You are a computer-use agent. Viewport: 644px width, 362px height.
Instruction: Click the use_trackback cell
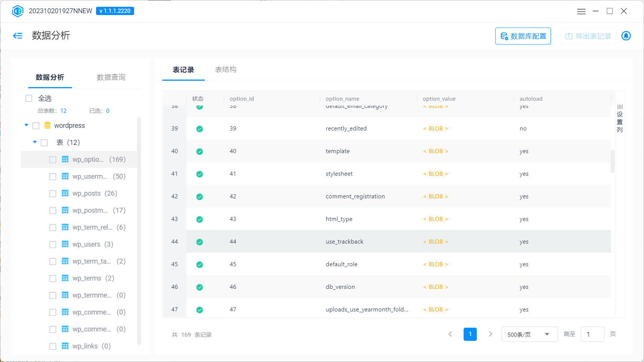pyautogui.click(x=345, y=242)
